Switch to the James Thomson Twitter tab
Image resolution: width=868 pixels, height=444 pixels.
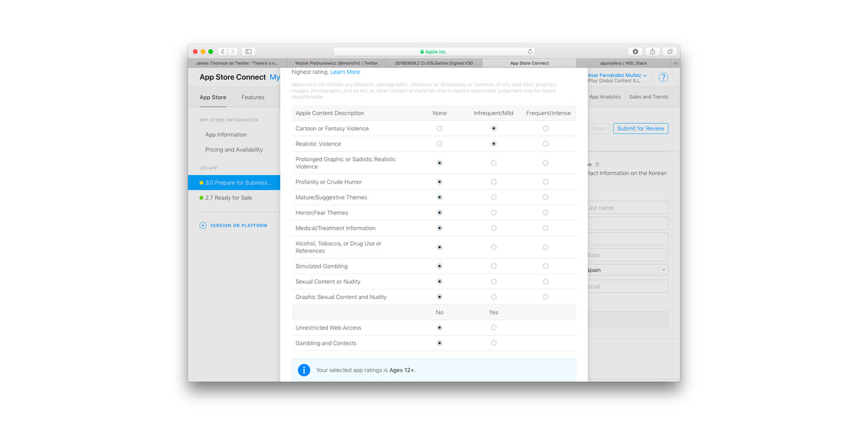click(237, 63)
